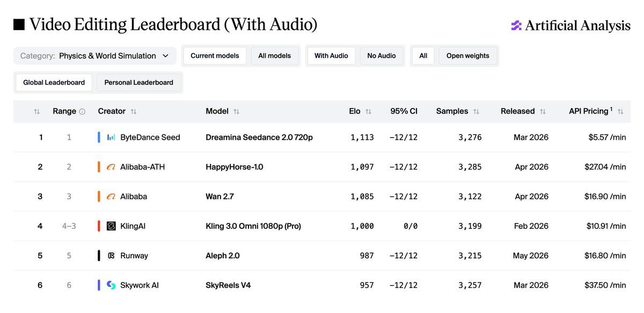Open Kling 3.0 Omni 1080p (Pro) model

[x=253, y=226]
